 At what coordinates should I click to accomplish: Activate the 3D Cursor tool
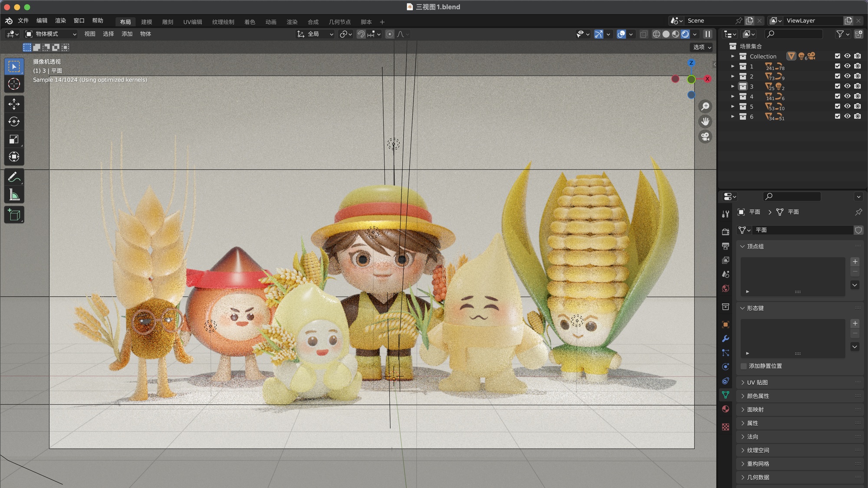coord(14,84)
